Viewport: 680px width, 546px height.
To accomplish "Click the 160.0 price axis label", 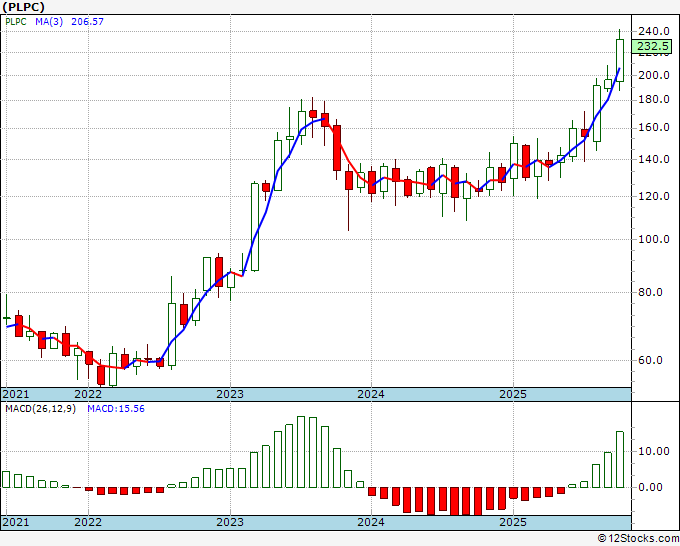I will [654, 128].
